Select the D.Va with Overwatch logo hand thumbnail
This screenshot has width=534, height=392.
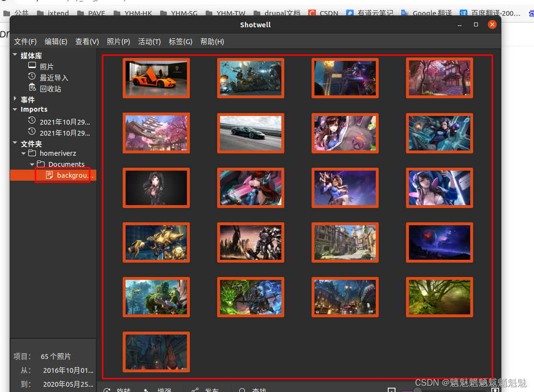(345, 133)
